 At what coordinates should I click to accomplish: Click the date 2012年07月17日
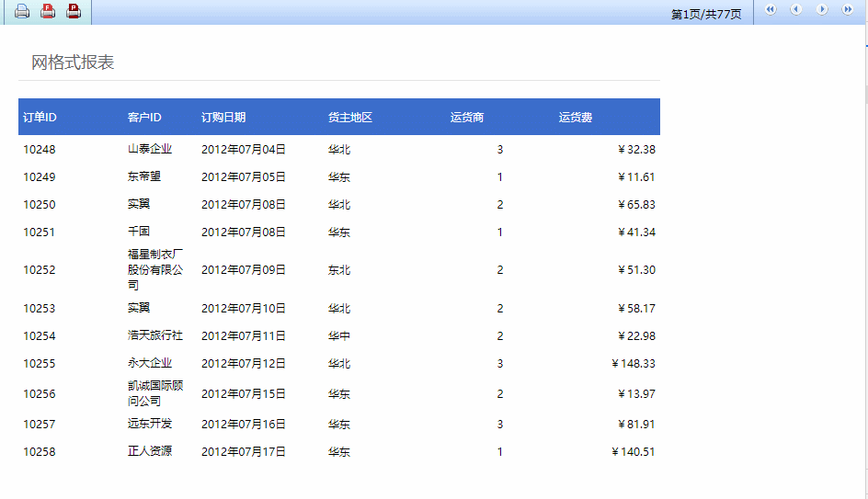pos(244,452)
